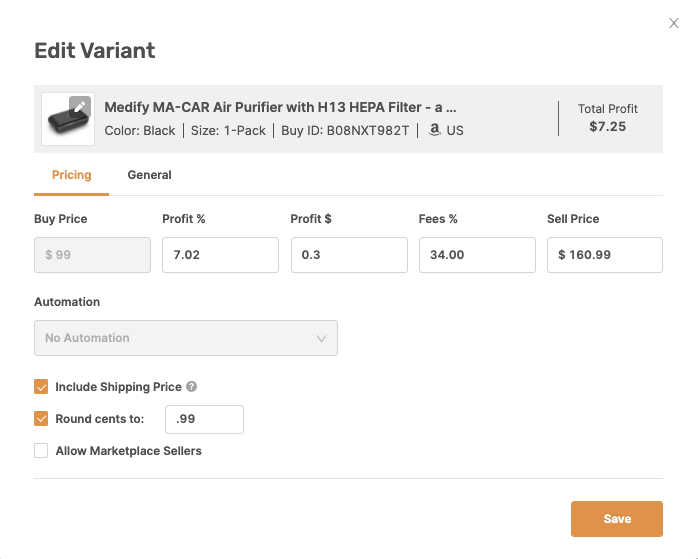Click the Edit Variant heading

click(95, 50)
